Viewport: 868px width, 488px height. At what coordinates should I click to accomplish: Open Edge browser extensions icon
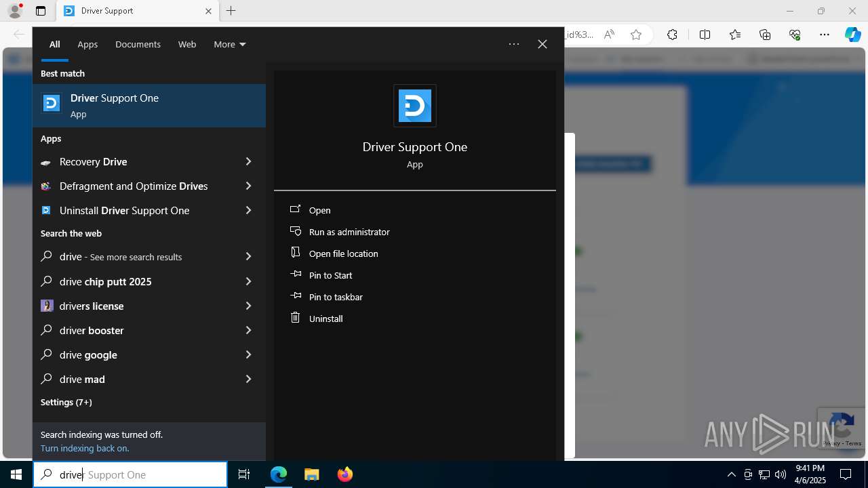click(x=672, y=35)
